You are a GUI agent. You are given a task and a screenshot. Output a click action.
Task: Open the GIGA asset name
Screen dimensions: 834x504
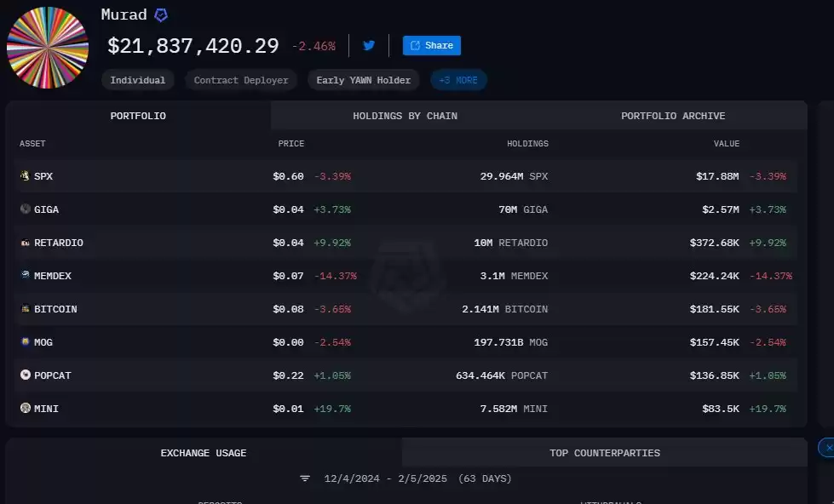point(46,209)
